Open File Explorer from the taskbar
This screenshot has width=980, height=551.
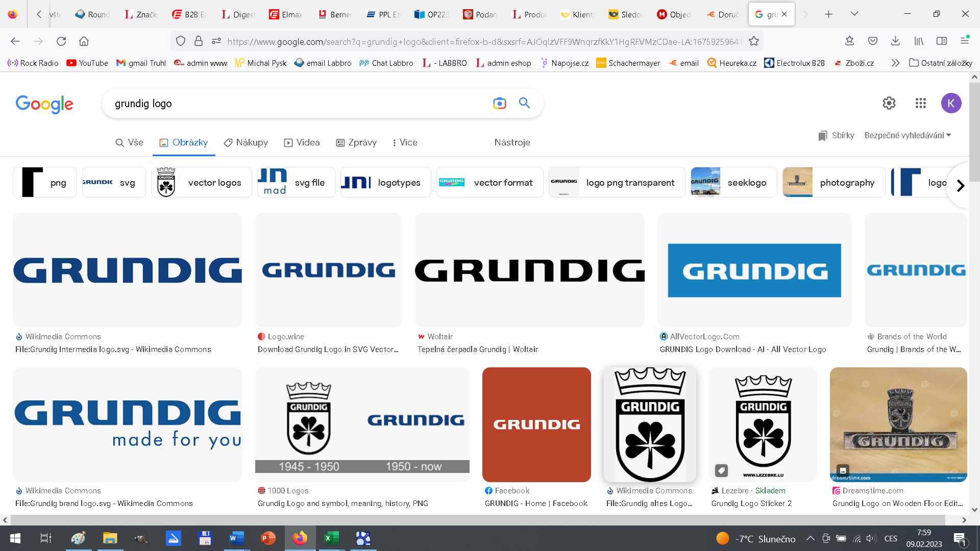(x=110, y=538)
